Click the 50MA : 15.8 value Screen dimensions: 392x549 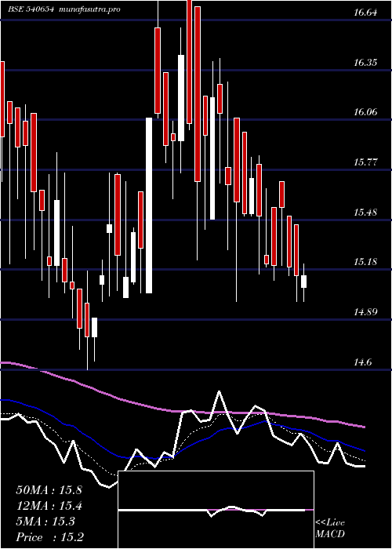pos(49,490)
